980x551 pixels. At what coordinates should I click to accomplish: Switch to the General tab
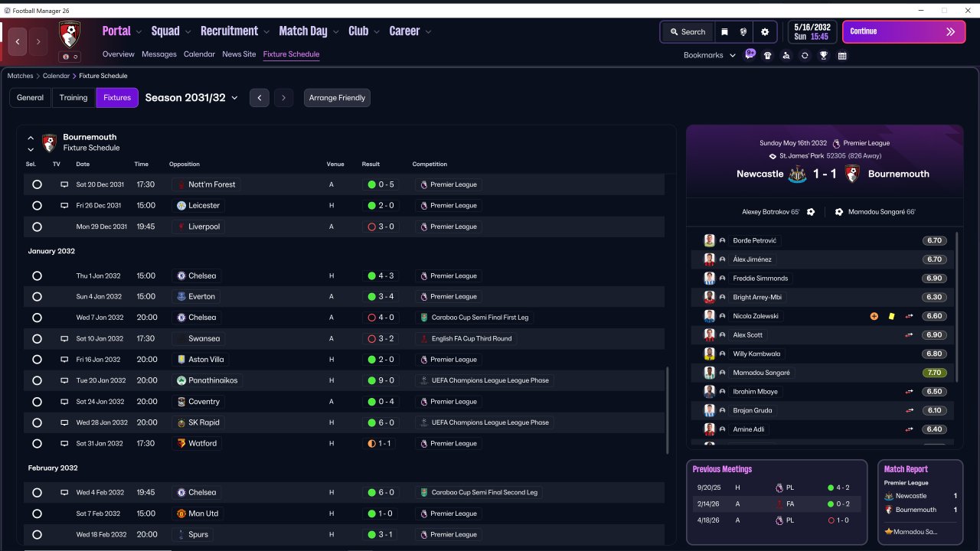point(31,98)
